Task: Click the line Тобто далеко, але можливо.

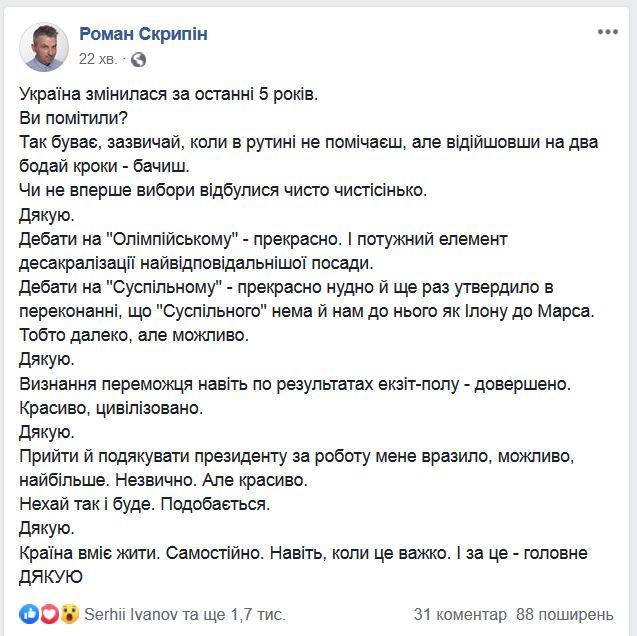Action: pos(134,335)
